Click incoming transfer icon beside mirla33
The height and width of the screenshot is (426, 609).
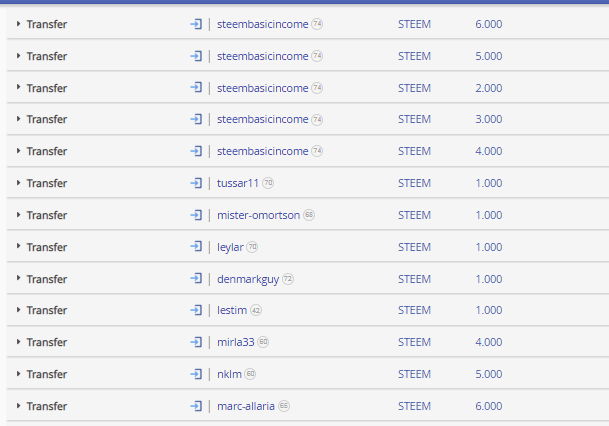click(196, 342)
